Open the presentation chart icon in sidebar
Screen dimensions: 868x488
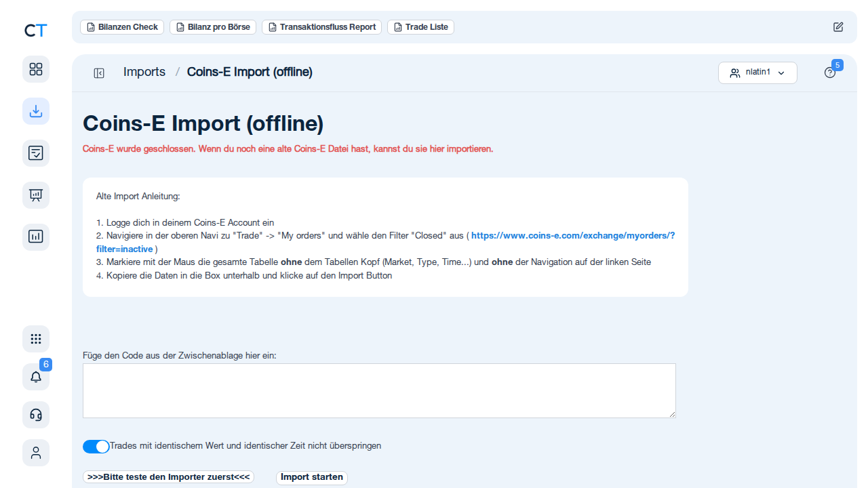pyautogui.click(x=36, y=195)
